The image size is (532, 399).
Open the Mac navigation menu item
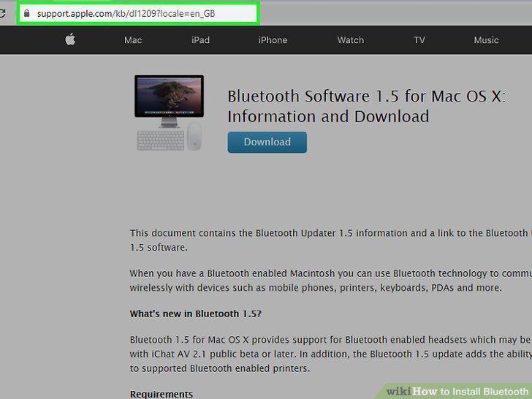point(133,40)
